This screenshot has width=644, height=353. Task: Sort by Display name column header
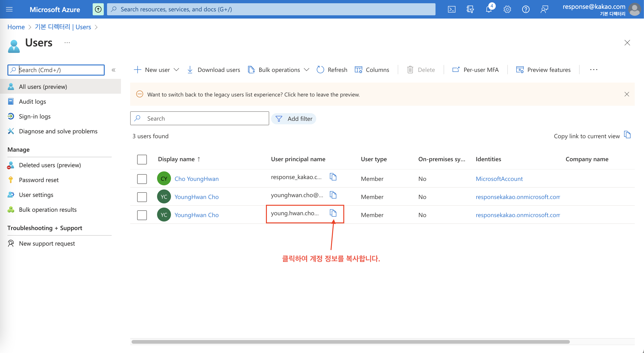pyautogui.click(x=179, y=159)
